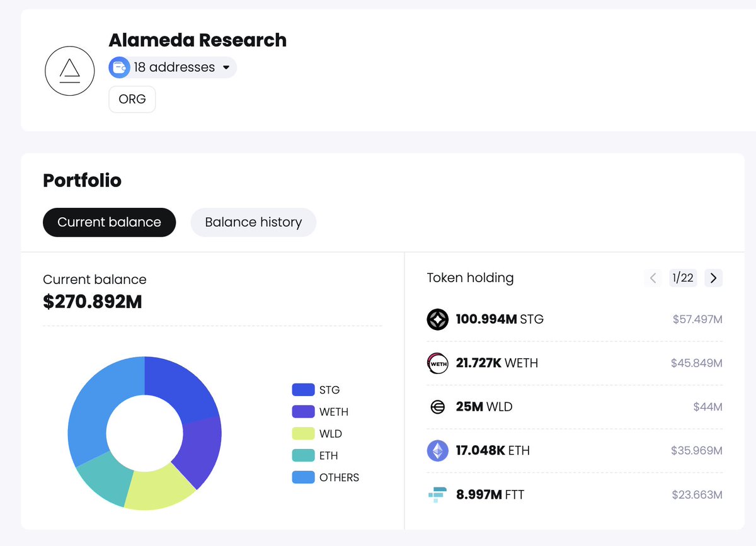Open the ETH token icon
The height and width of the screenshot is (546, 756).
[x=437, y=450]
